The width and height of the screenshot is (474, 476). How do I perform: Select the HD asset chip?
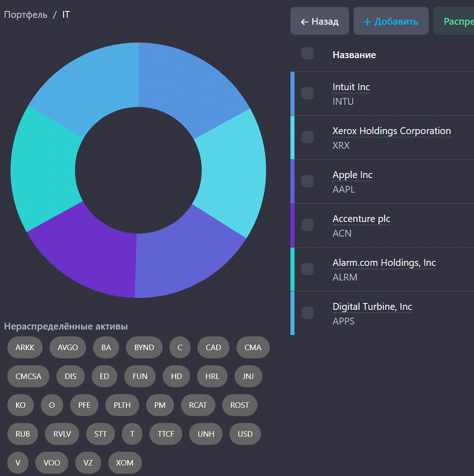point(177,376)
